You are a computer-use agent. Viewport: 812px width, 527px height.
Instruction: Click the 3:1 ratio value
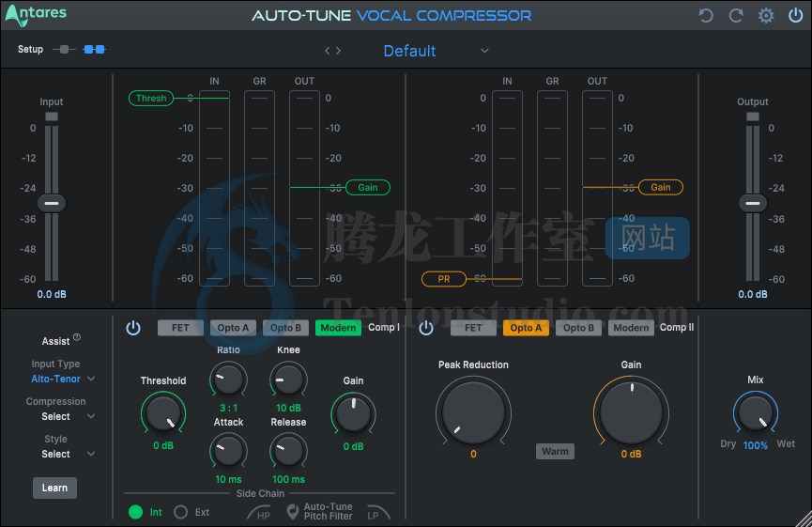click(x=228, y=408)
